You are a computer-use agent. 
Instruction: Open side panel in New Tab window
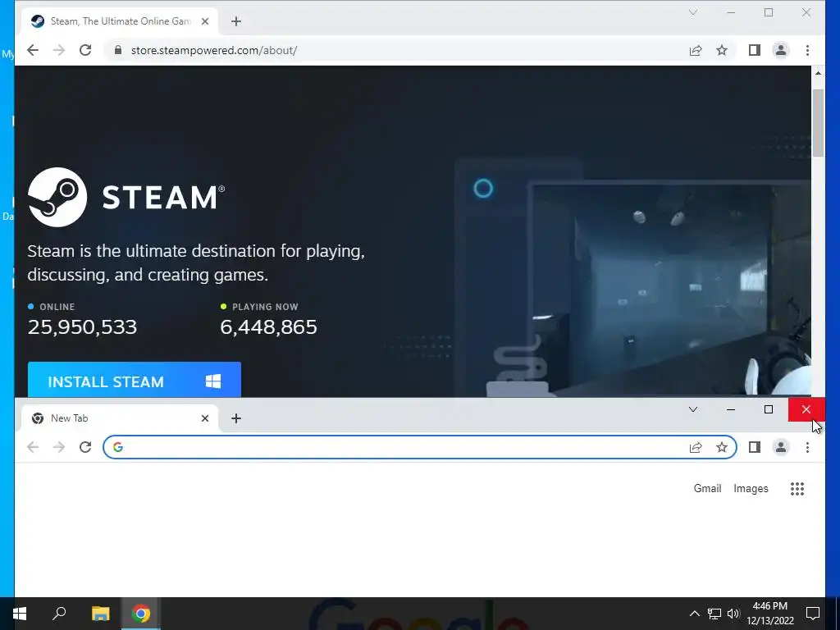click(x=755, y=447)
